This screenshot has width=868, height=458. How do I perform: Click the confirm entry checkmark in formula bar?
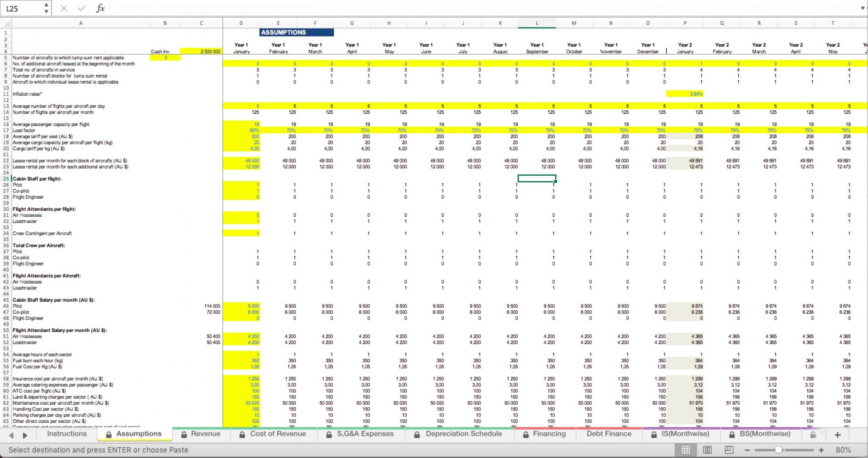[82, 8]
